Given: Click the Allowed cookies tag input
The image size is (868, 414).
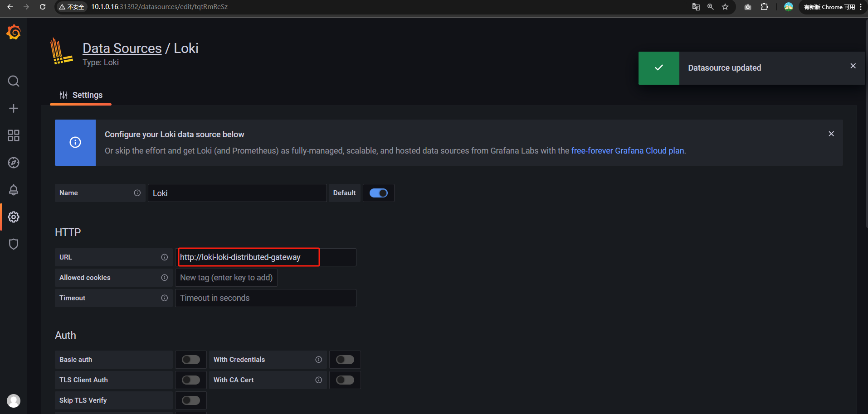Looking at the screenshot, I should tap(226, 278).
